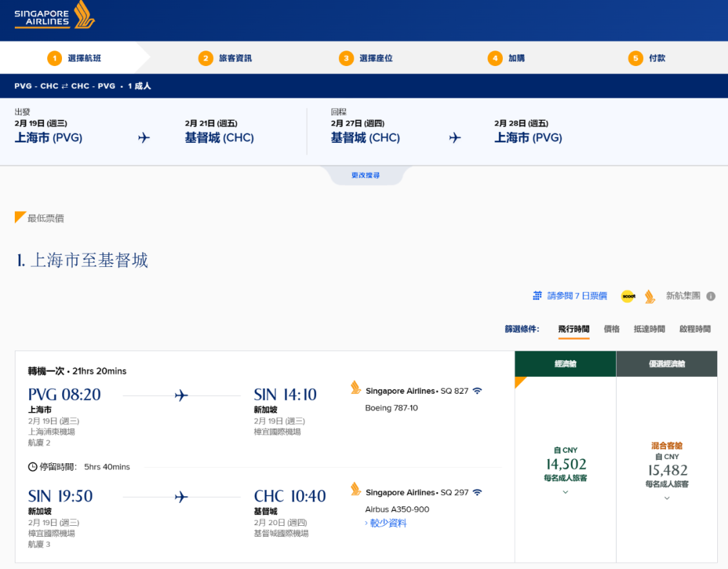The width and height of the screenshot is (728, 569).
Task: Switch to the 價格 filter tab
Action: click(x=612, y=329)
